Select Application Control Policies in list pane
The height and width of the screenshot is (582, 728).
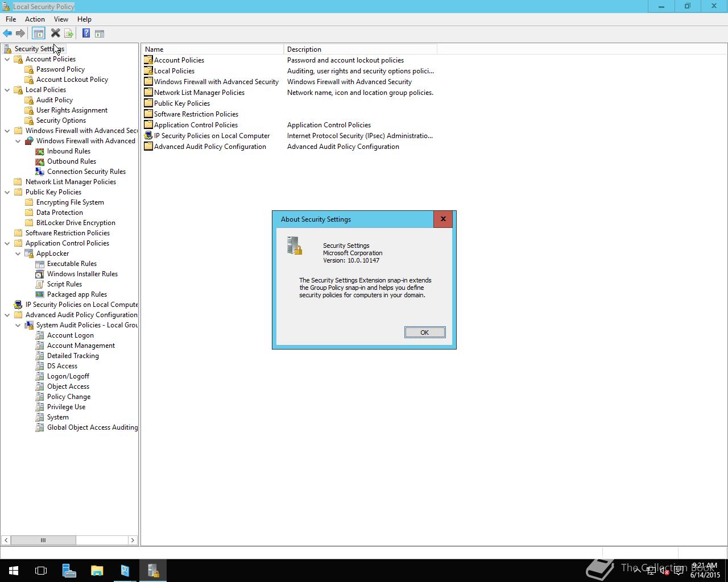click(x=196, y=125)
